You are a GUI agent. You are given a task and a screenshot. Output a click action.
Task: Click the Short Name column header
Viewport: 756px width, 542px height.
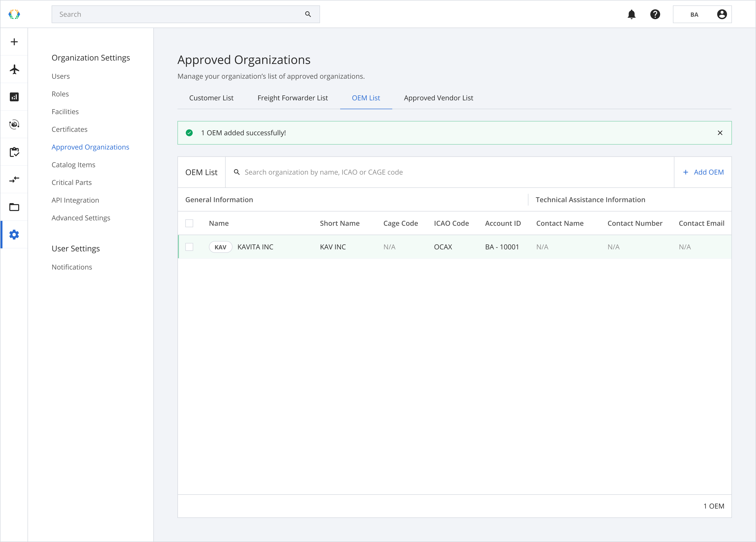(340, 223)
